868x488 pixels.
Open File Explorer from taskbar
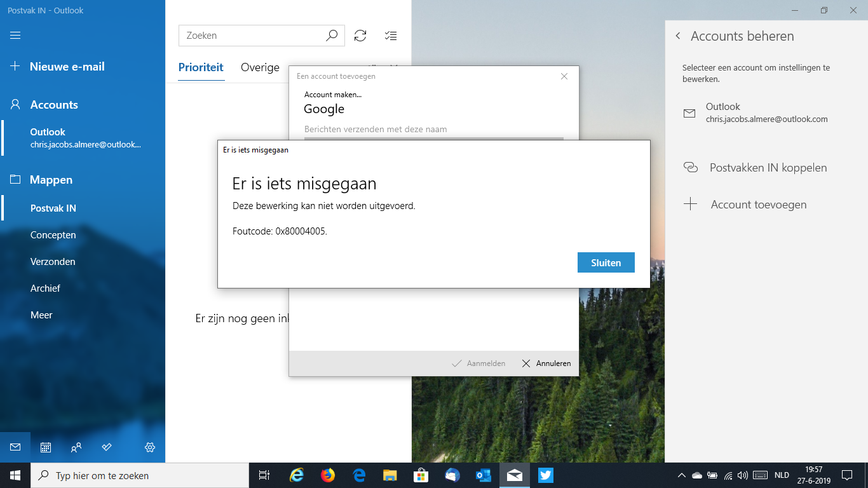390,475
